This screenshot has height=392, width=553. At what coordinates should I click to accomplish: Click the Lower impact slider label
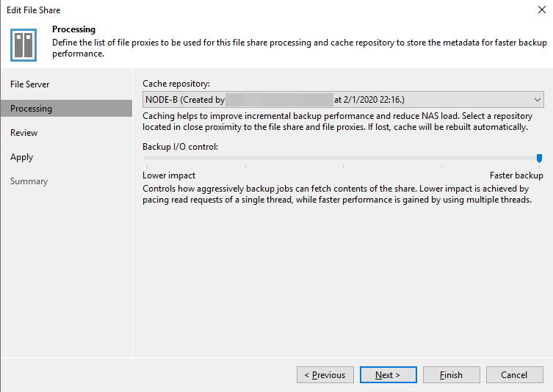point(169,175)
